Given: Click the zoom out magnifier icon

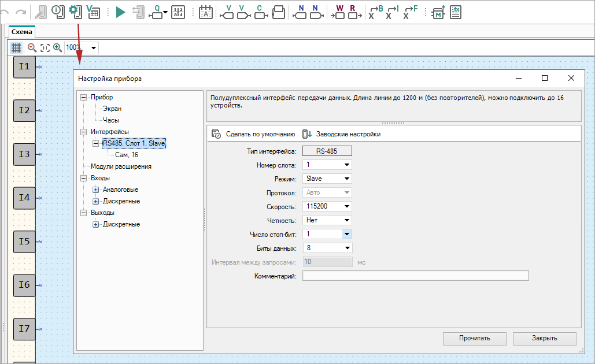Looking at the screenshot, I should pyautogui.click(x=32, y=47).
